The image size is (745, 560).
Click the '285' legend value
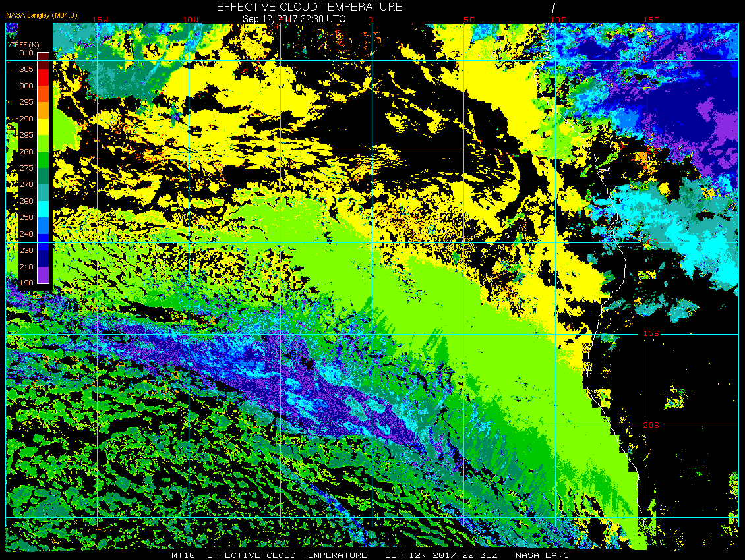pos(26,135)
